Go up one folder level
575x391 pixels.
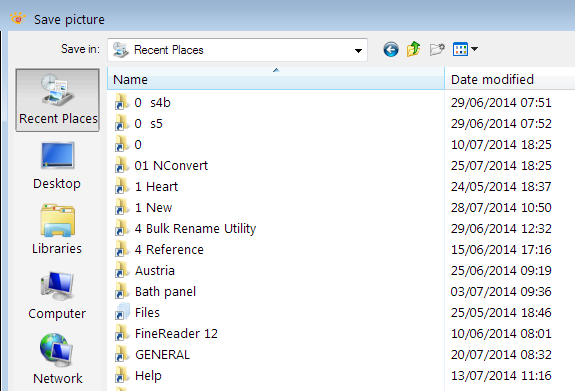click(x=414, y=49)
